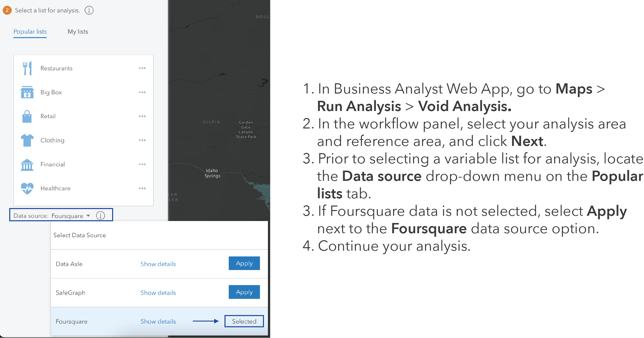
Task: Switch to the Popular lists tab
Action: point(30,31)
